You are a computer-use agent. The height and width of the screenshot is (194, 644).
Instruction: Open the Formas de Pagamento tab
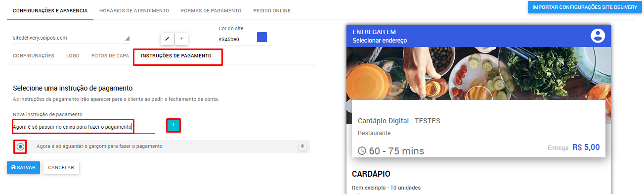(x=211, y=10)
